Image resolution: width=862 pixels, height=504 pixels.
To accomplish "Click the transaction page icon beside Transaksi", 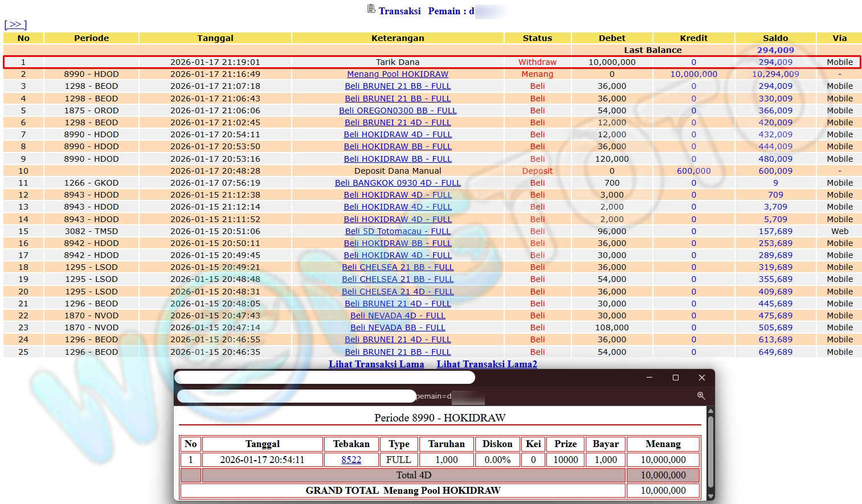I will [x=371, y=9].
